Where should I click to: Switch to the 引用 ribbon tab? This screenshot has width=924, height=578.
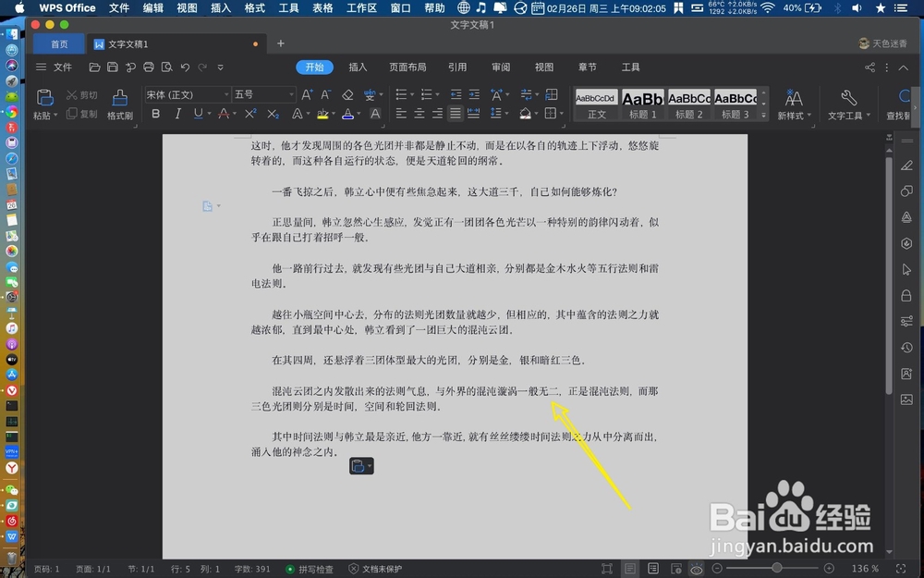(x=457, y=68)
